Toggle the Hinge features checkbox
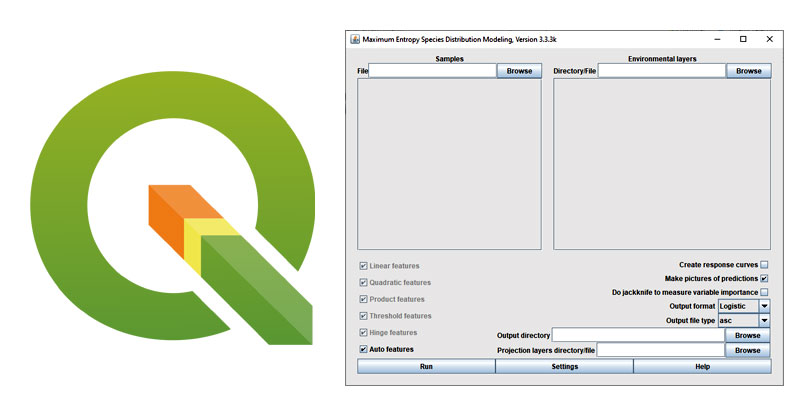 [x=363, y=332]
